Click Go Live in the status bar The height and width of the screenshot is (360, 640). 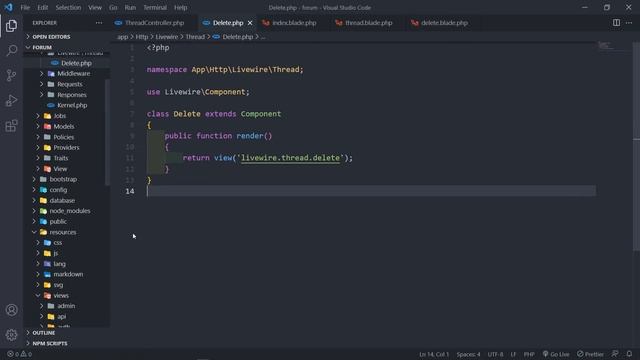(x=556, y=354)
